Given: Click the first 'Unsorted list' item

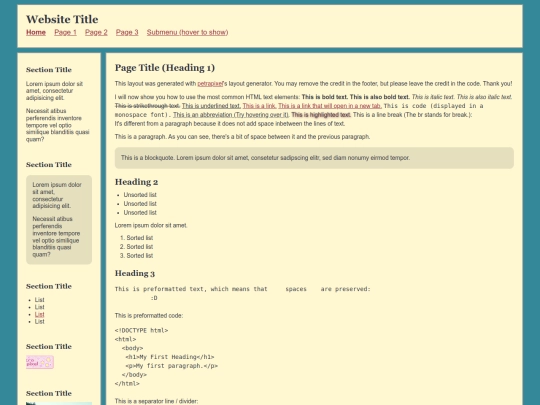Looking at the screenshot, I should click(140, 195).
